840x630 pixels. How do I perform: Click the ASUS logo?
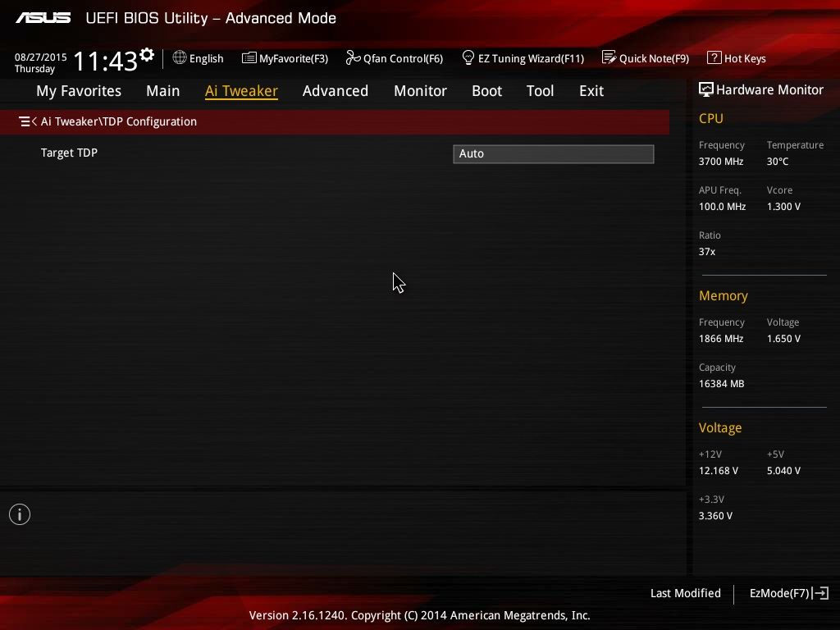pos(43,18)
